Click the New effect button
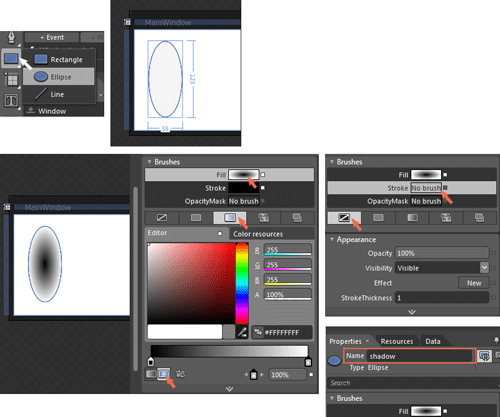This screenshot has height=417, width=500. [474, 283]
